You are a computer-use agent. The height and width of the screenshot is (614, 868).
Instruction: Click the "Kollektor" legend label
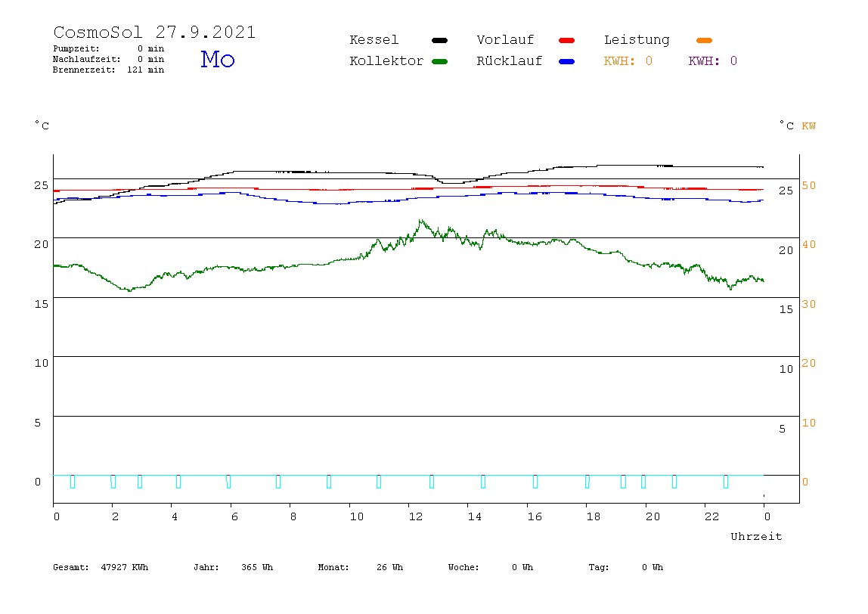[x=386, y=61]
